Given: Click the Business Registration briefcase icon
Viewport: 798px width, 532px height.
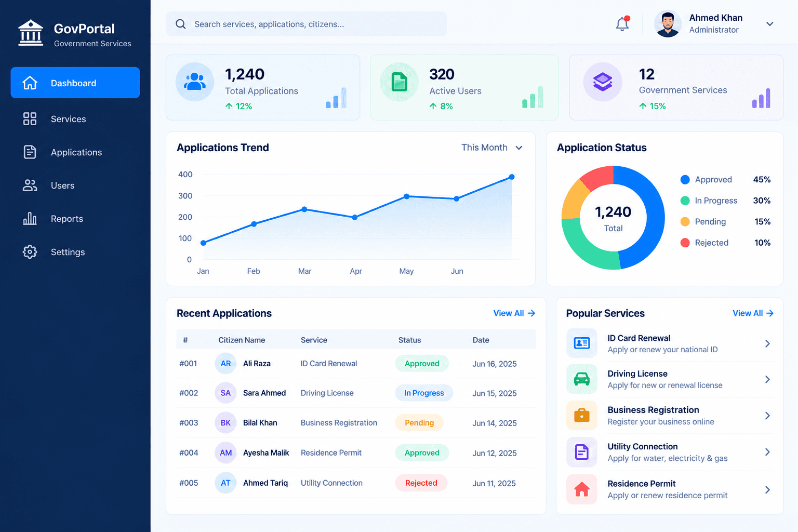Looking at the screenshot, I should click(582, 415).
